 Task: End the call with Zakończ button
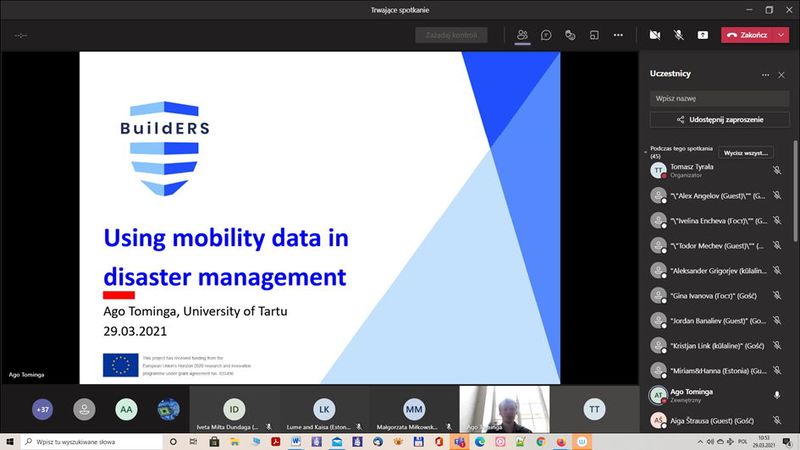tap(748, 35)
